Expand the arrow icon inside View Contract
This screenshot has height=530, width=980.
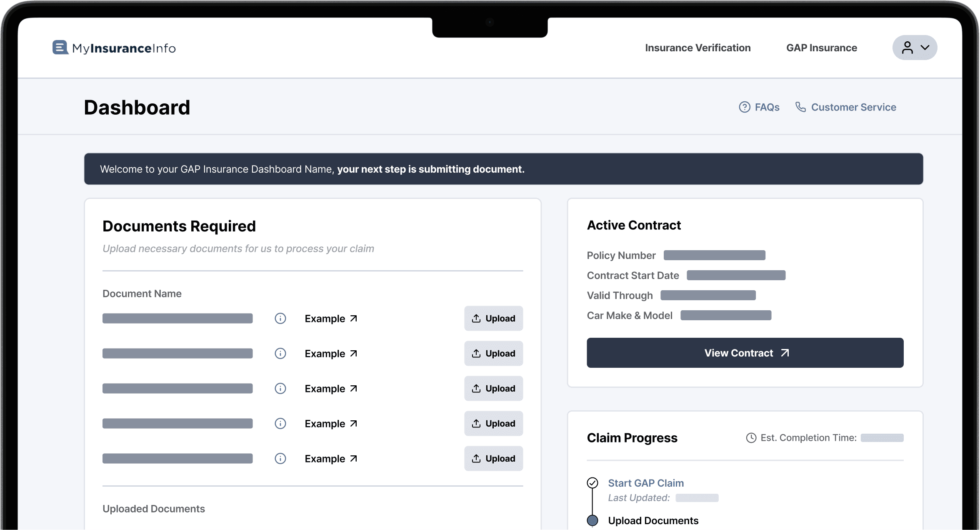click(x=785, y=353)
